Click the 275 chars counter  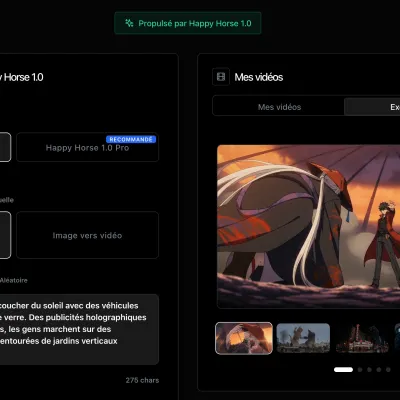[142, 380]
